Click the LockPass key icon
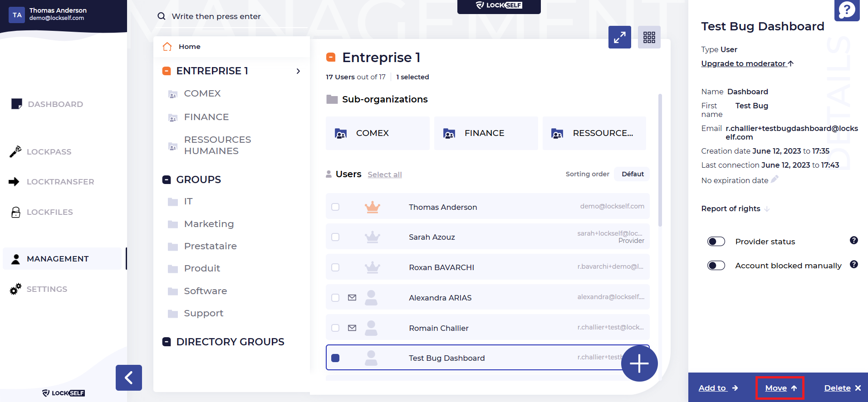The image size is (868, 402). (15, 151)
